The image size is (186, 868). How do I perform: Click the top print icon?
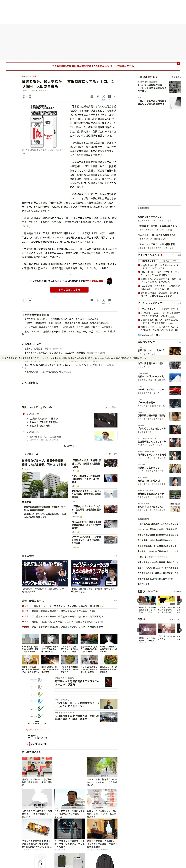[30, 96]
